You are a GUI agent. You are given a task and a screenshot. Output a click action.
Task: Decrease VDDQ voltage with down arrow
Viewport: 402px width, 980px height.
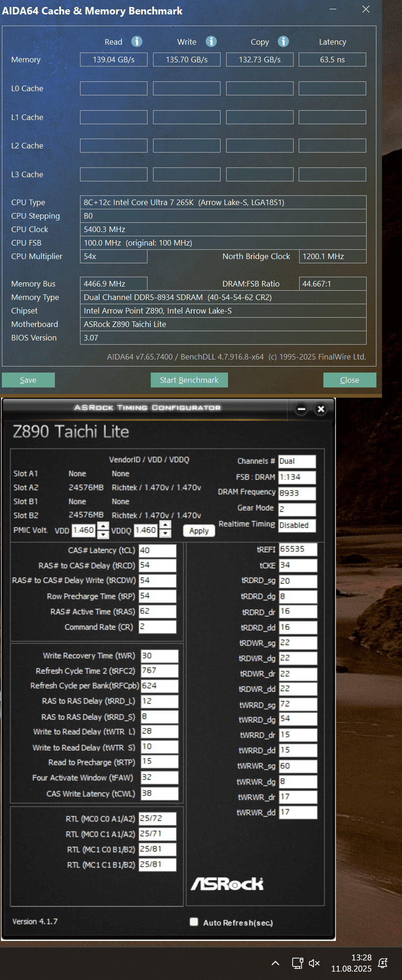coord(165,533)
